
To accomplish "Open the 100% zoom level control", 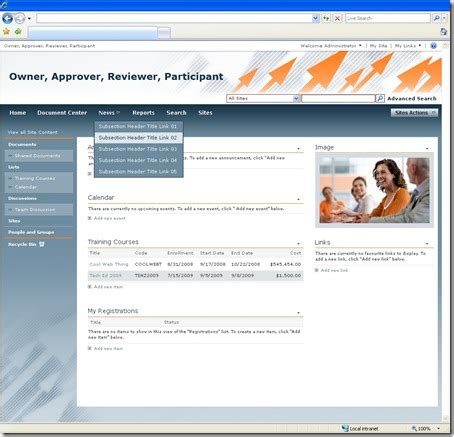I will (426, 429).
